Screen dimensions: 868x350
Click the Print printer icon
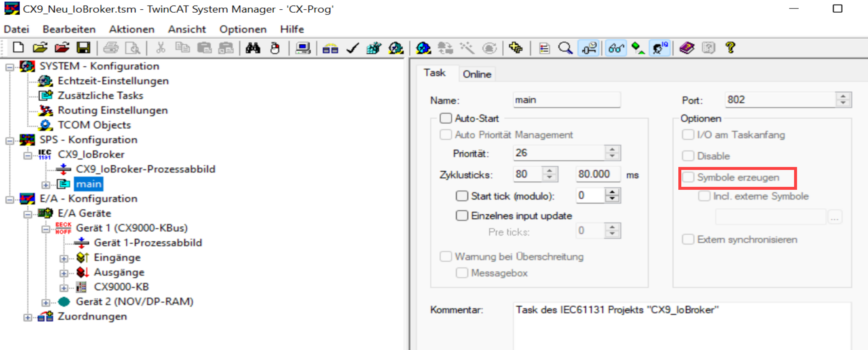click(x=111, y=48)
